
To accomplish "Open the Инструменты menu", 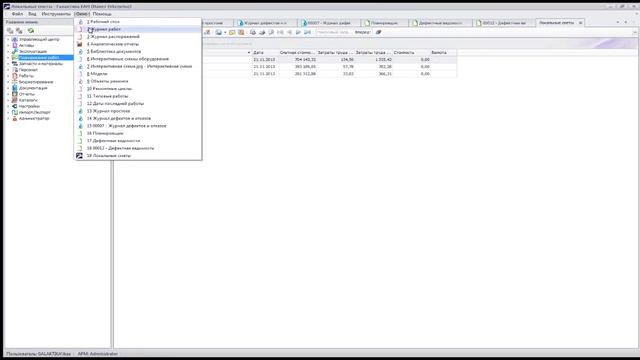I will coord(56,14).
